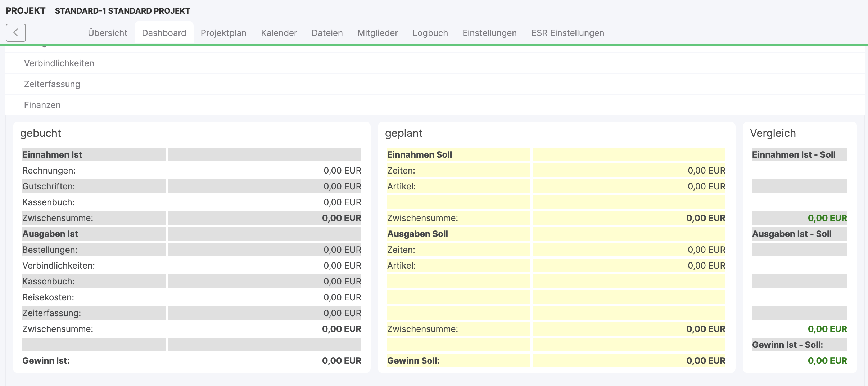Open the Dateien tab
The height and width of the screenshot is (386, 868).
[327, 33]
